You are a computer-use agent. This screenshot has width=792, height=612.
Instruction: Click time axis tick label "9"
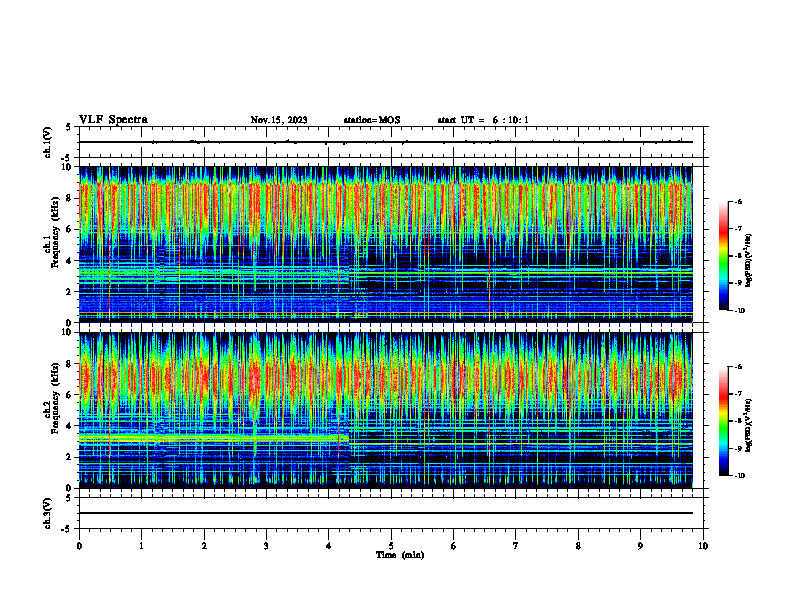click(x=640, y=546)
